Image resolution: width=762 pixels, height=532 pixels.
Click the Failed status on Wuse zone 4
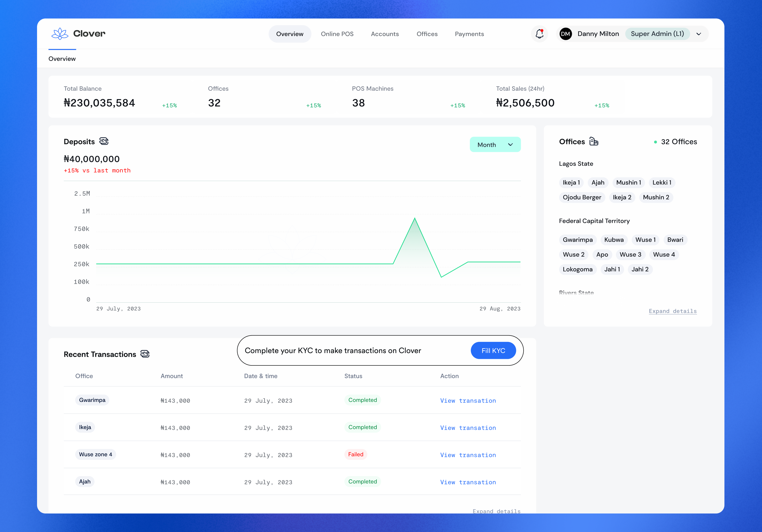355,454
